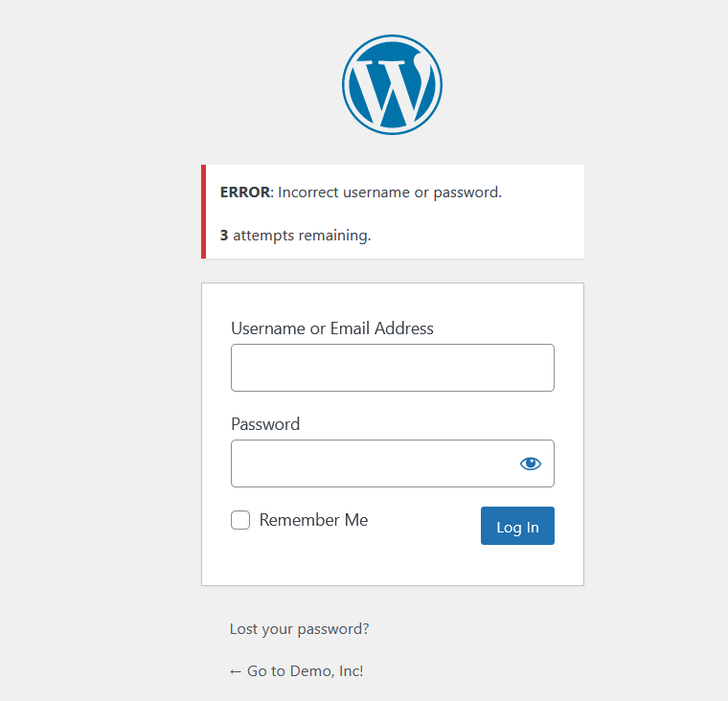Click empty space in the white login form panel

pos(393,564)
